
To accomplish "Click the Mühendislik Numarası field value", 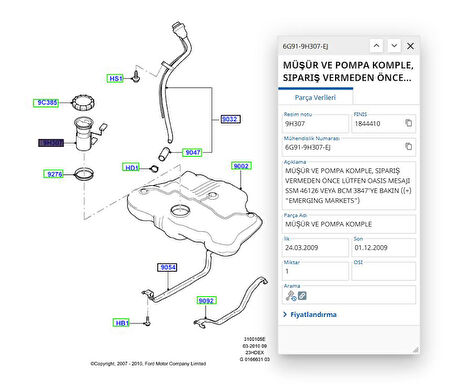I will pyautogui.click(x=307, y=147).
